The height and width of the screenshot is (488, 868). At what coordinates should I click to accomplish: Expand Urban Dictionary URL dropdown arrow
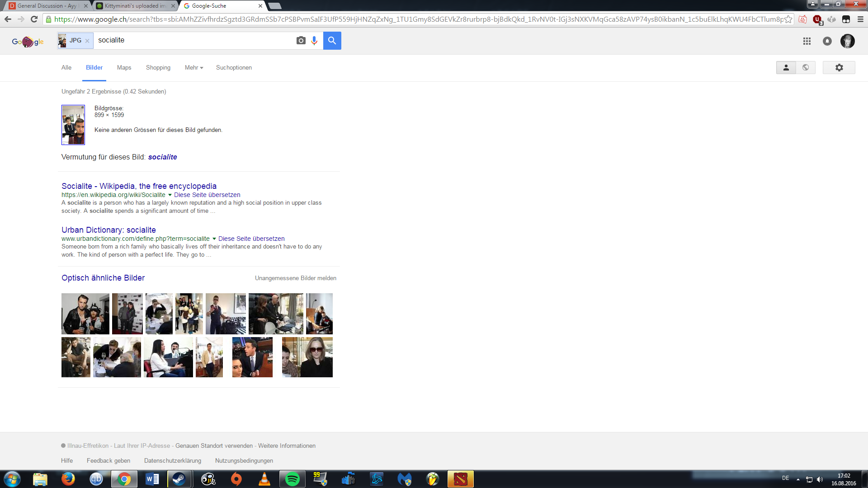[x=214, y=239]
